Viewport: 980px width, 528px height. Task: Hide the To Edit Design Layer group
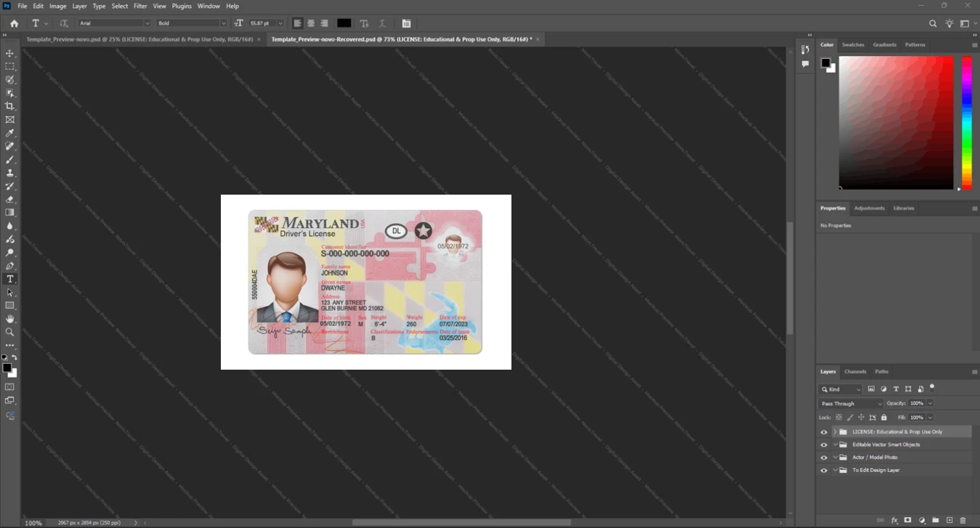pos(824,471)
